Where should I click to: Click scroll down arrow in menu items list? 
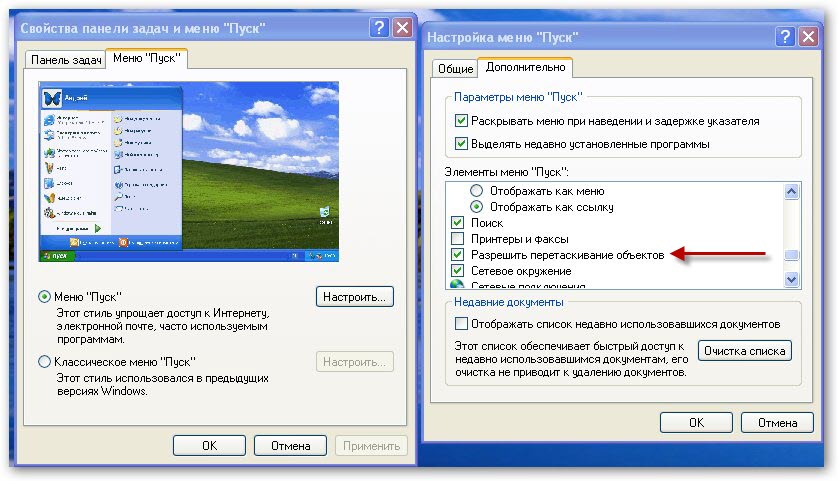[792, 280]
